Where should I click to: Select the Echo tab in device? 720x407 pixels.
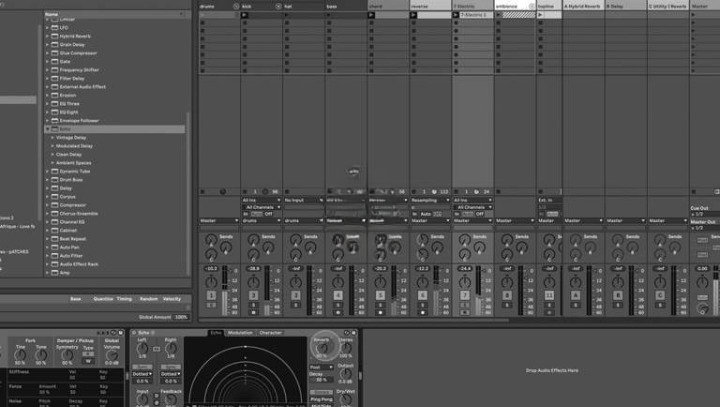[215, 333]
